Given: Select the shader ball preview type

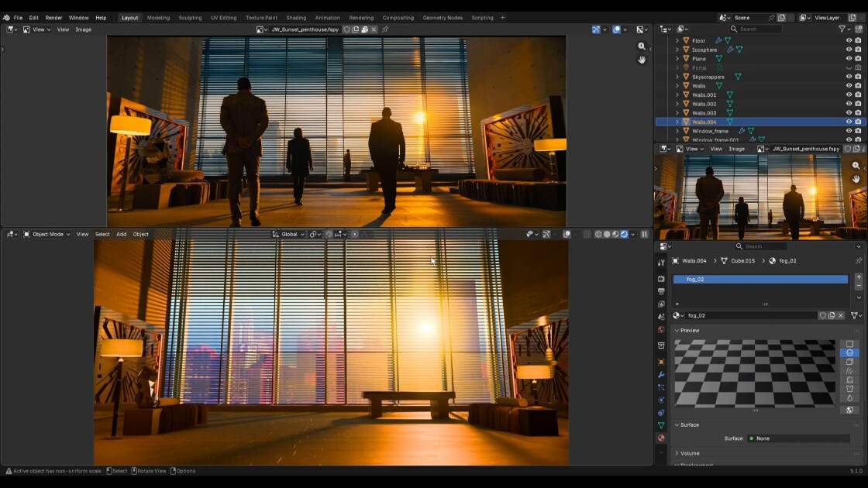Looking at the screenshot, I should [849, 380].
